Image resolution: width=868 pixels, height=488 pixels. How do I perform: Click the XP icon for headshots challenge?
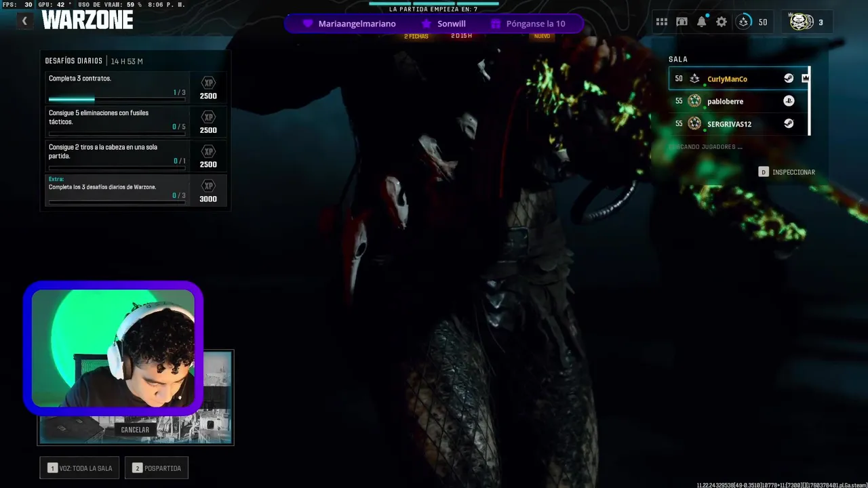coord(208,151)
